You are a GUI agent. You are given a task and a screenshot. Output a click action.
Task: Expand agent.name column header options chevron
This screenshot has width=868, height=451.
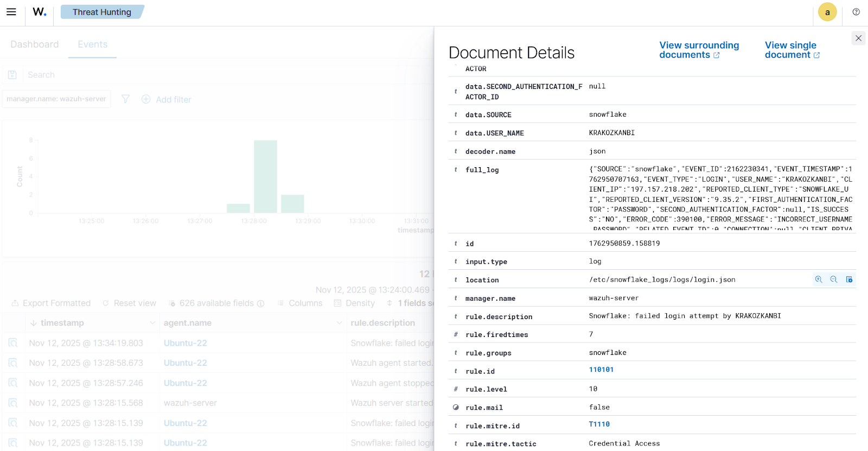(x=339, y=323)
